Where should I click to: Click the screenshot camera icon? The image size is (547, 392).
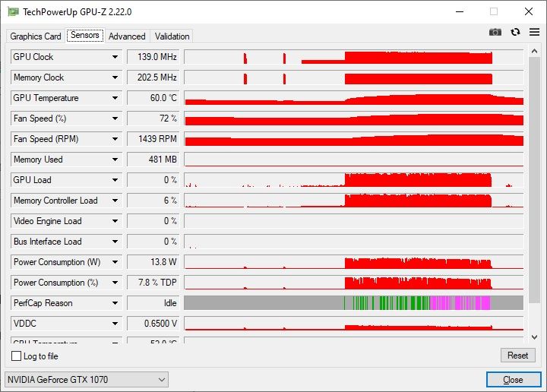(x=495, y=33)
